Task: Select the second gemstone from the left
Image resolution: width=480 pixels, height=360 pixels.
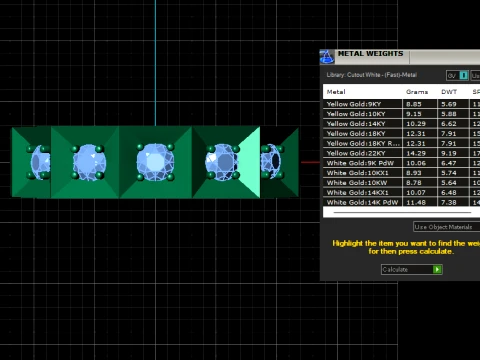Action: point(89,162)
